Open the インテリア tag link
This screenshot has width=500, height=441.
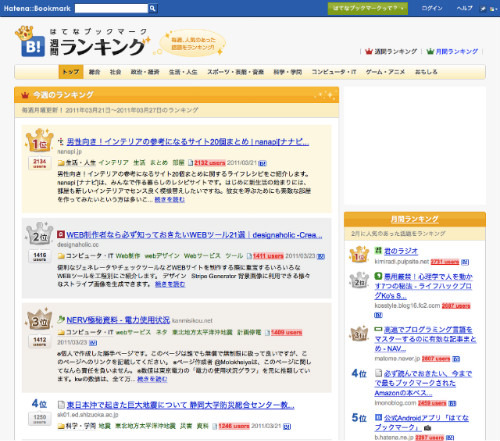coord(113,163)
